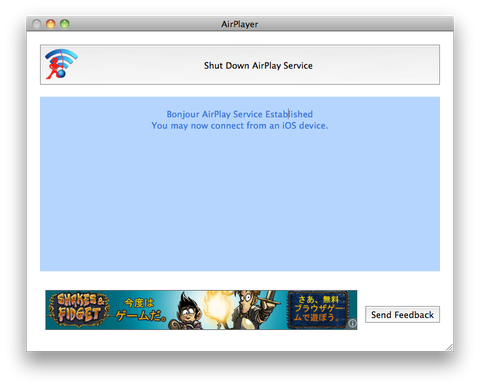The height and width of the screenshot is (388, 480).
Task: Click the Shakes & Fidget logo in banner
Action: tap(78, 310)
